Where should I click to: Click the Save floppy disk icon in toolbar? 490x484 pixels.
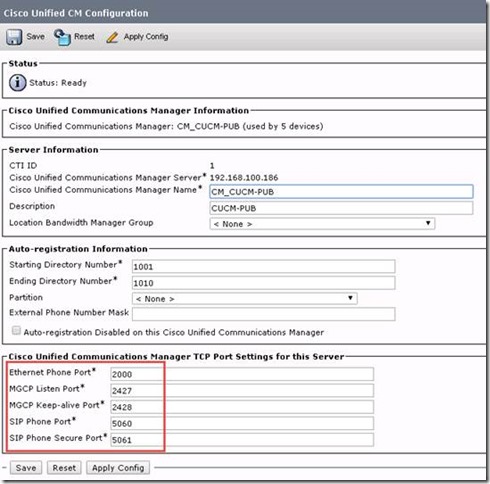point(14,37)
